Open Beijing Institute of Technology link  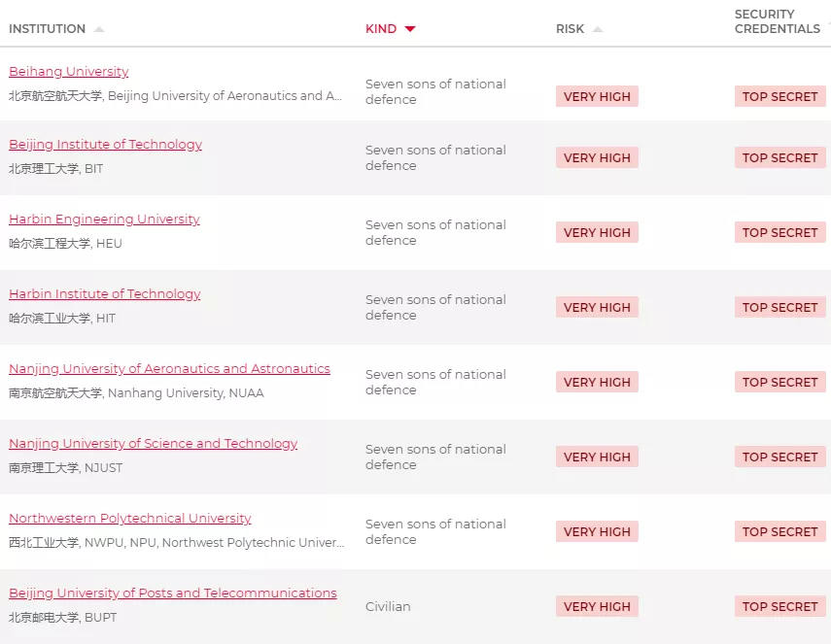tap(106, 145)
